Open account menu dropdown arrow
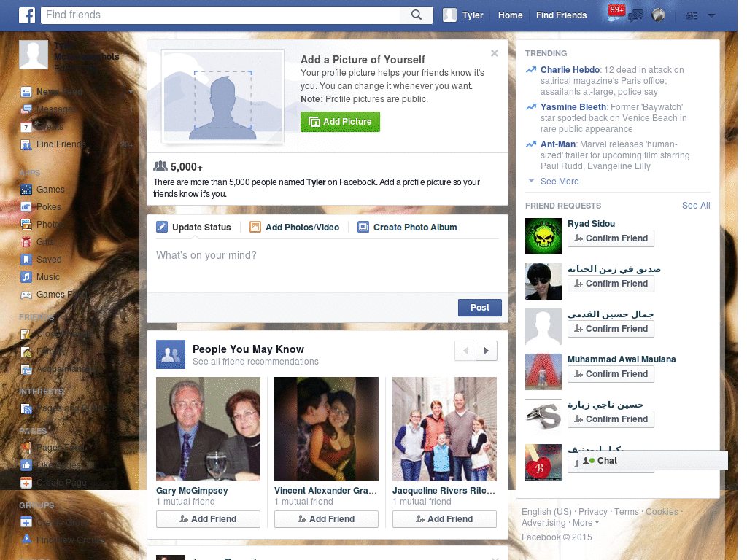The image size is (747, 560). (712, 16)
